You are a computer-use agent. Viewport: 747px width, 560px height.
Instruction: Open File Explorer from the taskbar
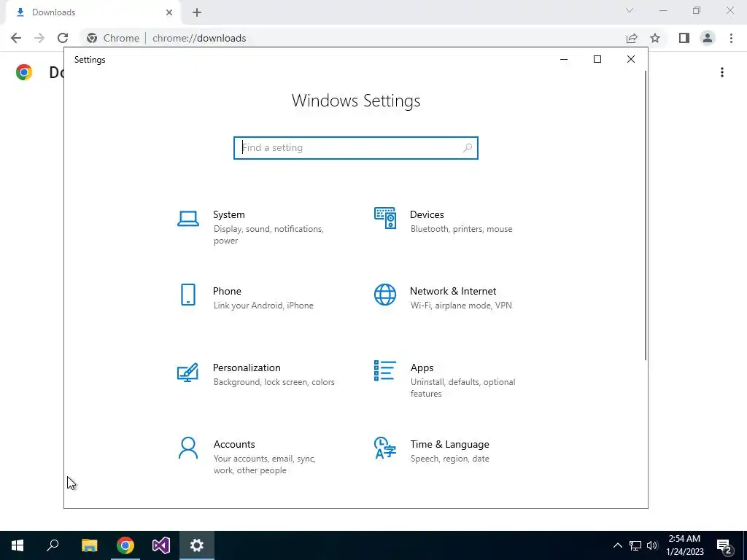pos(89,545)
